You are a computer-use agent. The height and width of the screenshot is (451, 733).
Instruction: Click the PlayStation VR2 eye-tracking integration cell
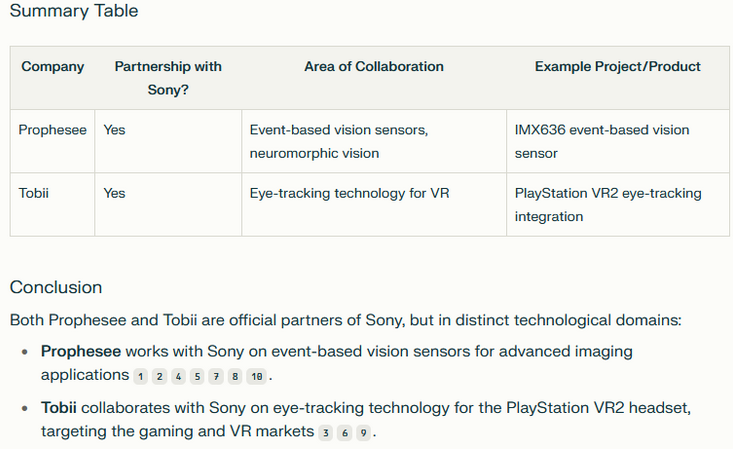pyautogui.click(x=618, y=205)
